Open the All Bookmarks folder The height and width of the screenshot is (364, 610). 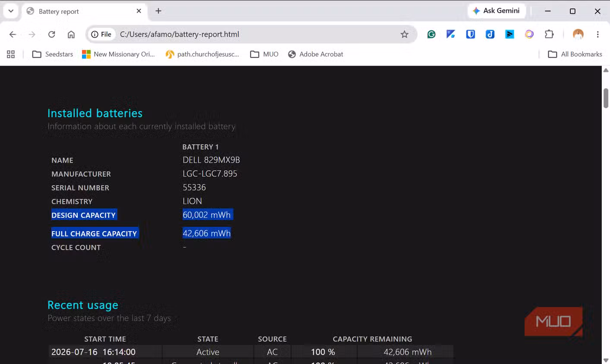pos(575,54)
